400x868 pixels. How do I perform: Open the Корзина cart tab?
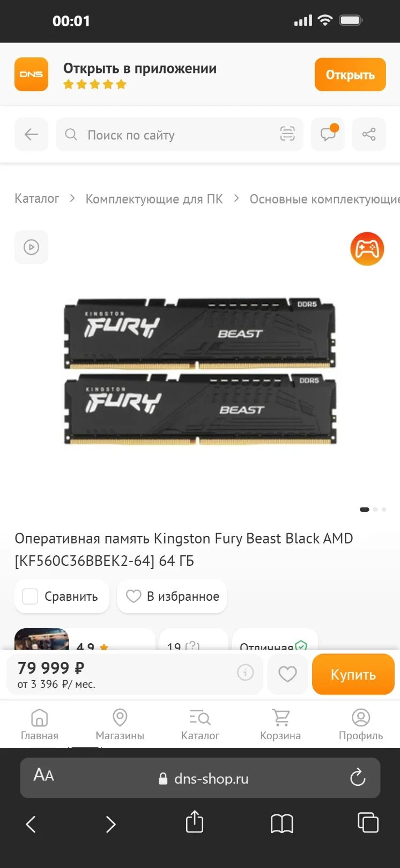(x=280, y=724)
